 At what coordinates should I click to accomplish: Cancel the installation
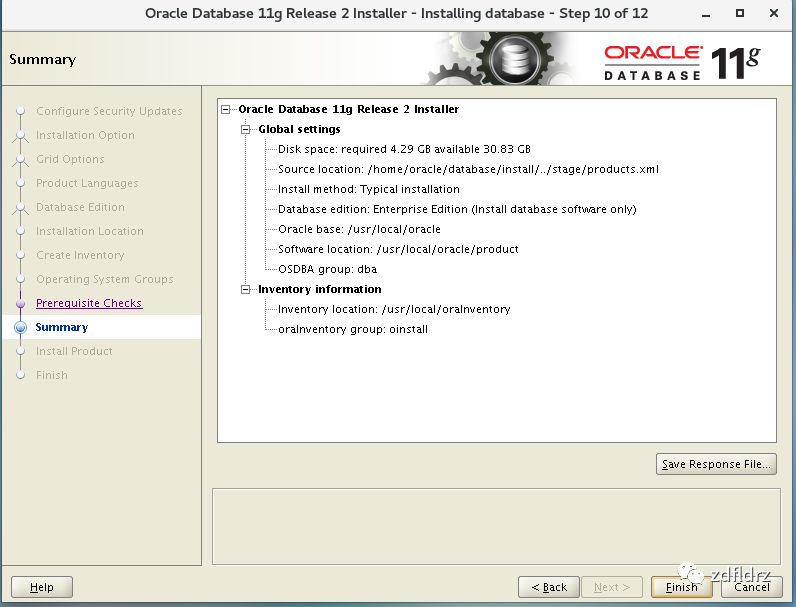[x=752, y=587]
